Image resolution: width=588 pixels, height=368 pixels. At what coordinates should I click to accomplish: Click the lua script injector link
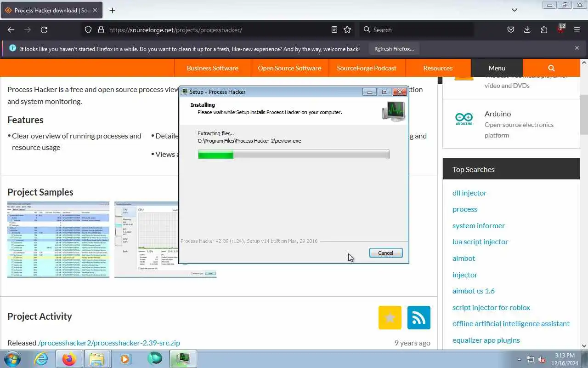pos(480,241)
